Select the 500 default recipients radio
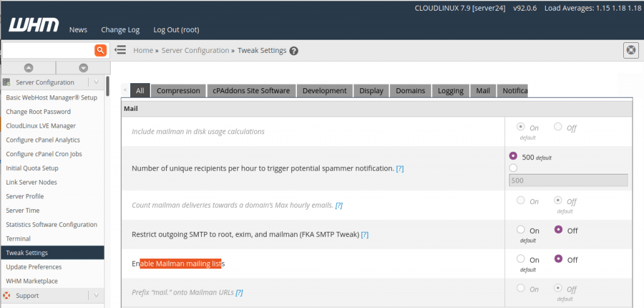This screenshot has height=308, width=644. tap(513, 156)
